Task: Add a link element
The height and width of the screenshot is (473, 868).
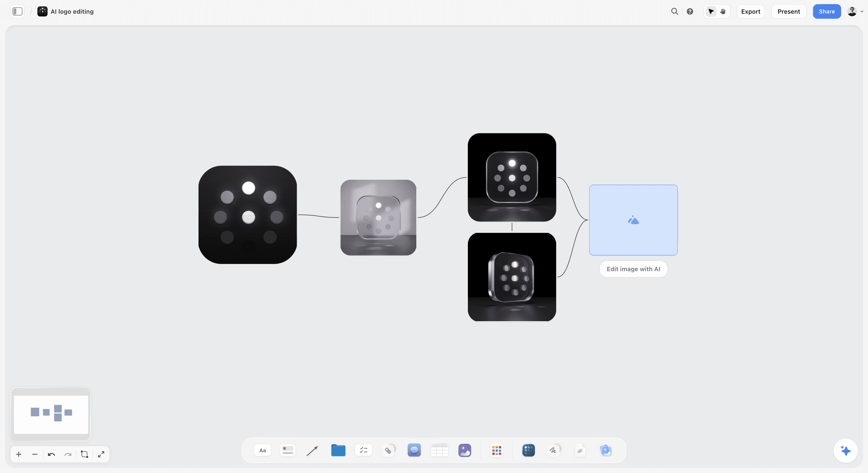Action: (x=388, y=450)
